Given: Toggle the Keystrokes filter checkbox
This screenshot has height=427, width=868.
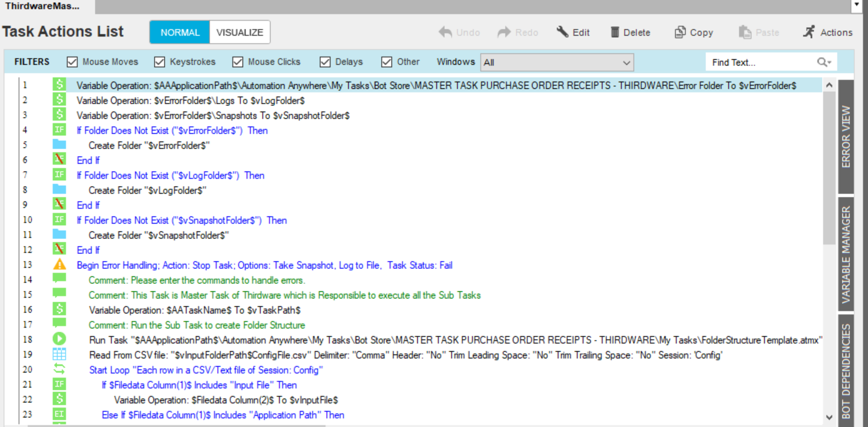Looking at the screenshot, I should click(x=160, y=62).
